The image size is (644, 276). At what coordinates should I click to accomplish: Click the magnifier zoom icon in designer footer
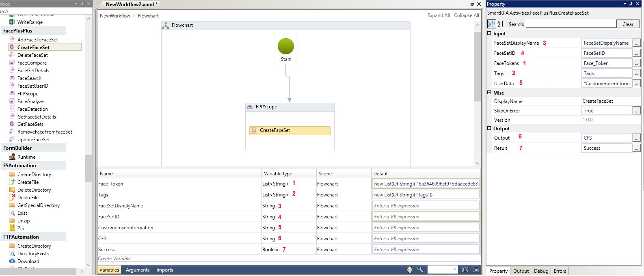(420, 270)
